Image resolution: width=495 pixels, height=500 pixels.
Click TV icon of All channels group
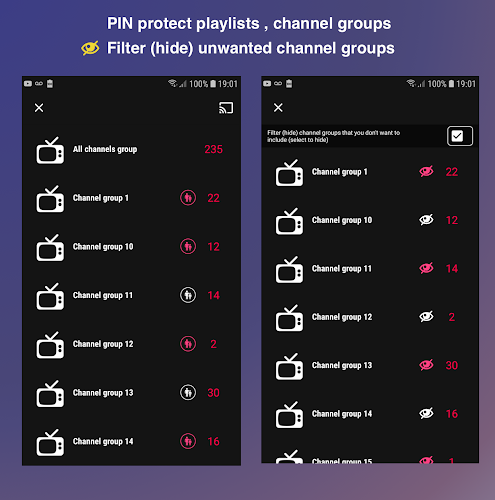point(50,150)
